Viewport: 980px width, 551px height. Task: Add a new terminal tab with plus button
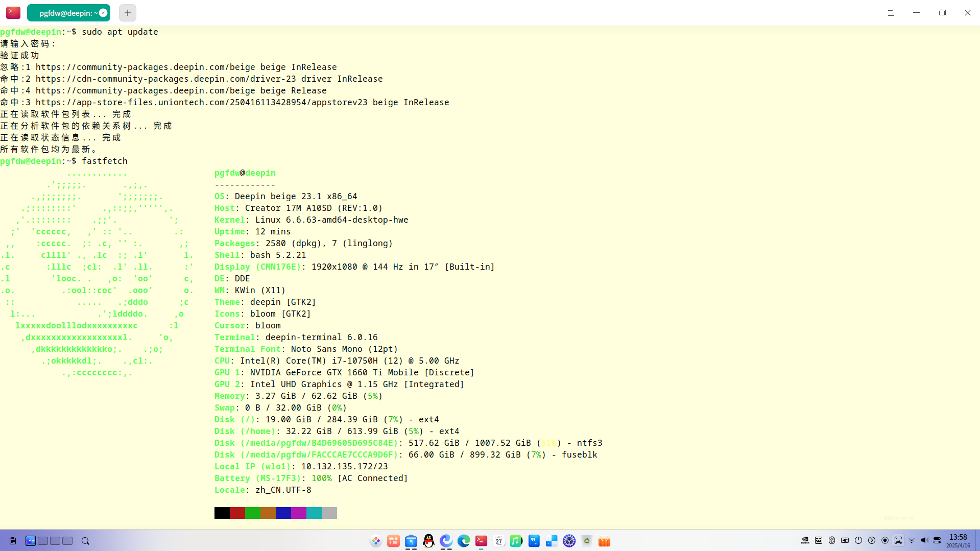coord(128,13)
